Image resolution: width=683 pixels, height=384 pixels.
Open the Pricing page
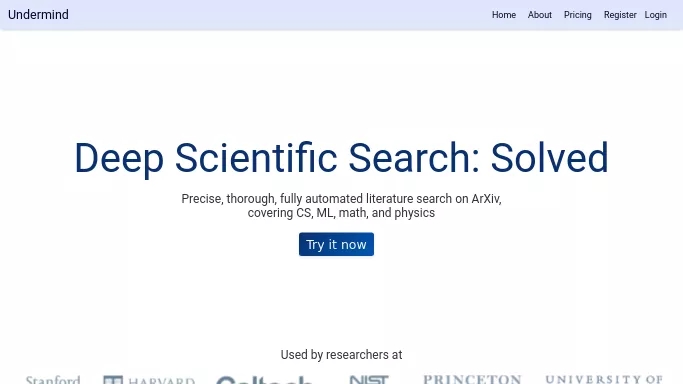[578, 15]
